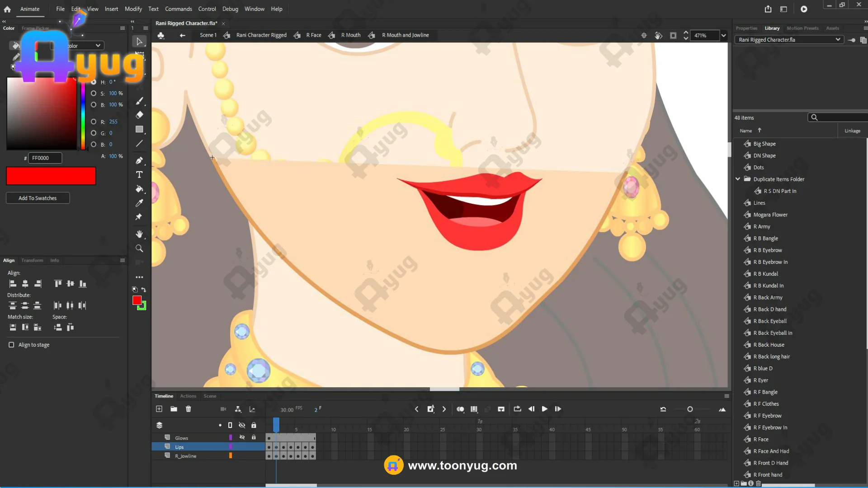
Task: Click the Add To Swatches button
Action: click(x=38, y=198)
